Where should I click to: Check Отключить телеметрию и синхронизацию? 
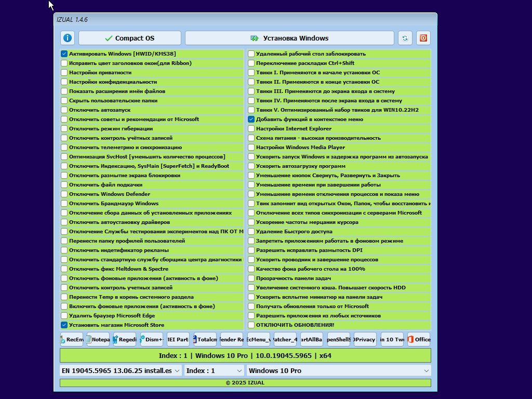click(x=64, y=147)
